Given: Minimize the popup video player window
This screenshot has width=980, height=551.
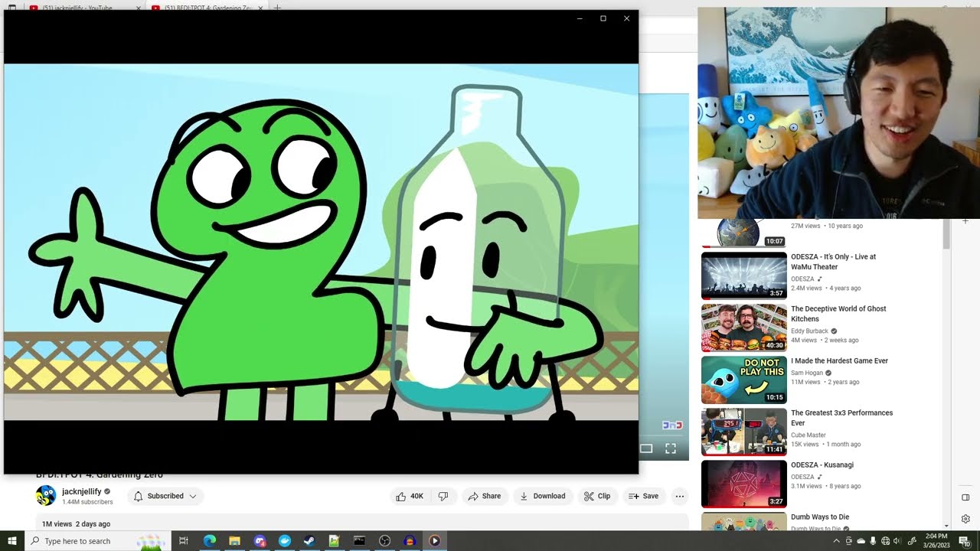Looking at the screenshot, I should point(580,18).
